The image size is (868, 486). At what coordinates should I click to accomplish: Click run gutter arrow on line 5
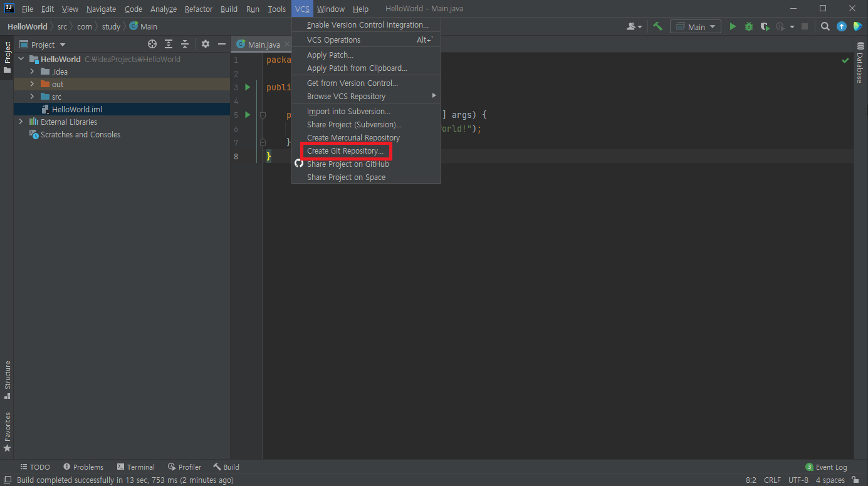pos(248,115)
